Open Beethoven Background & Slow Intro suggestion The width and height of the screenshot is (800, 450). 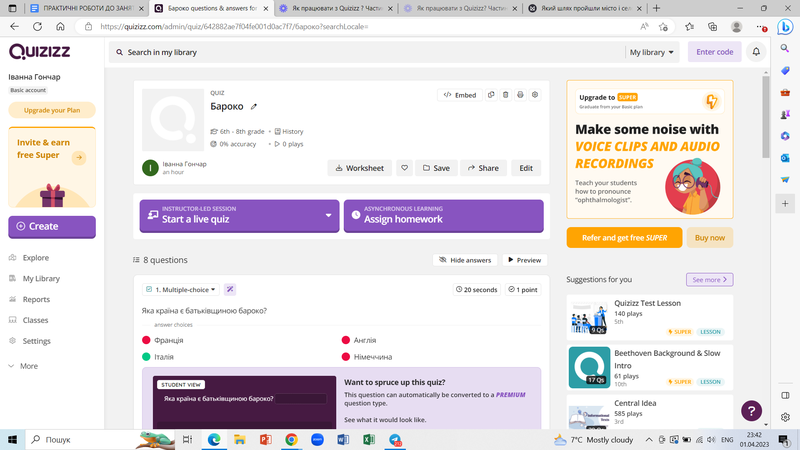coord(649,367)
